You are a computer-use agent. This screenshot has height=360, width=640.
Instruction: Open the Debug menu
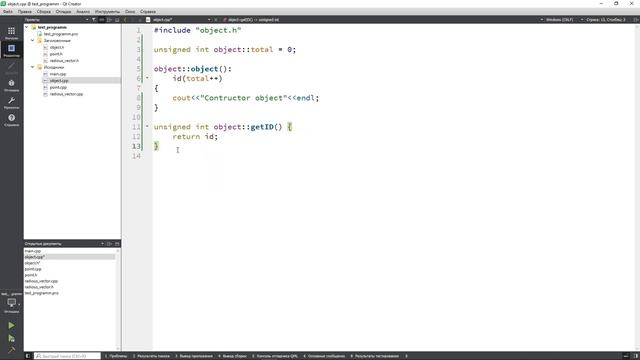[x=63, y=12]
